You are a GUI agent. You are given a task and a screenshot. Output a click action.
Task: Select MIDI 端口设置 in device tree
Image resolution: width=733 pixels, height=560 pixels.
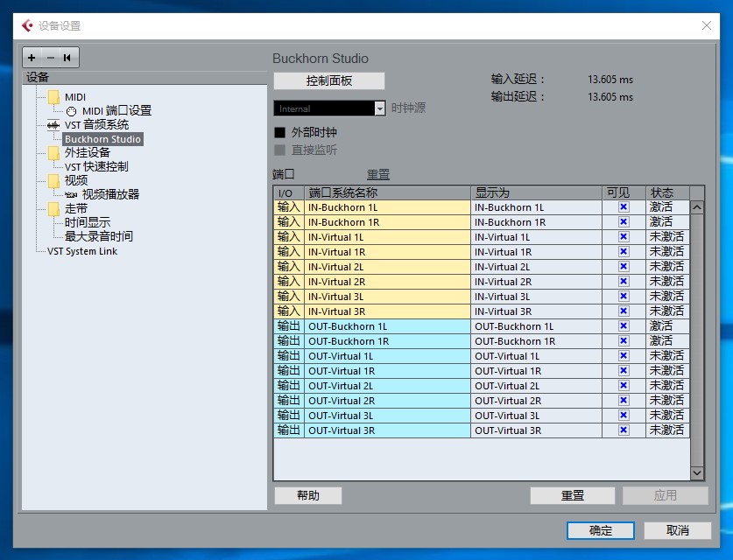click(x=116, y=111)
